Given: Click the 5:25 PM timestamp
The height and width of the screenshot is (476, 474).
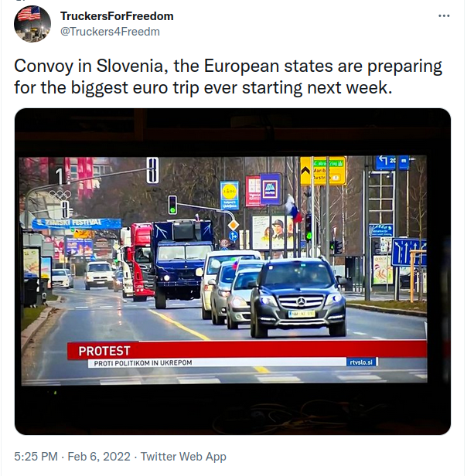Looking at the screenshot, I should [x=36, y=457].
